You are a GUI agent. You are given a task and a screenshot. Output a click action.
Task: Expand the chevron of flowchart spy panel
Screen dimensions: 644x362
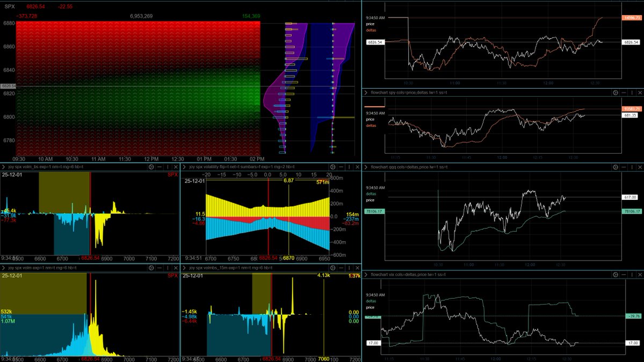coord(366,93)
